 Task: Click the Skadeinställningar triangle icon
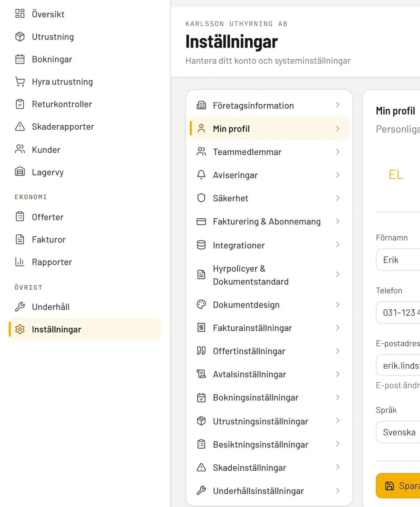coord(201,468)
